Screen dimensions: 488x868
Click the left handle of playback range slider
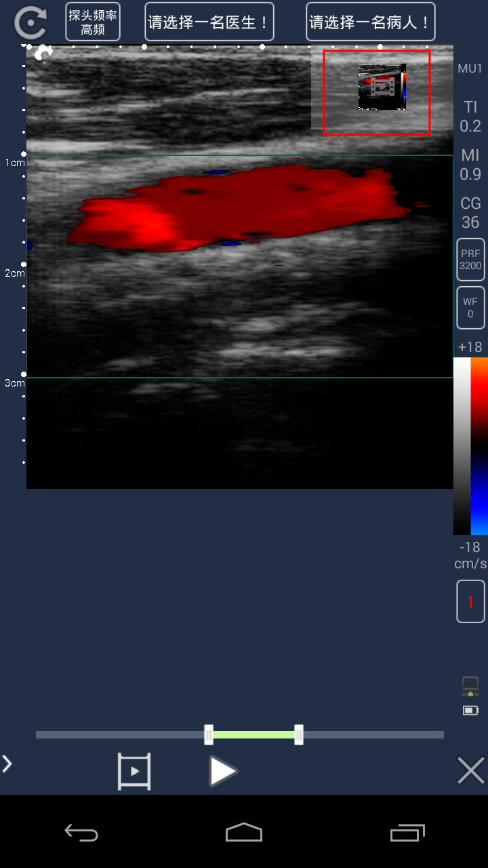[x=209, y=734]
